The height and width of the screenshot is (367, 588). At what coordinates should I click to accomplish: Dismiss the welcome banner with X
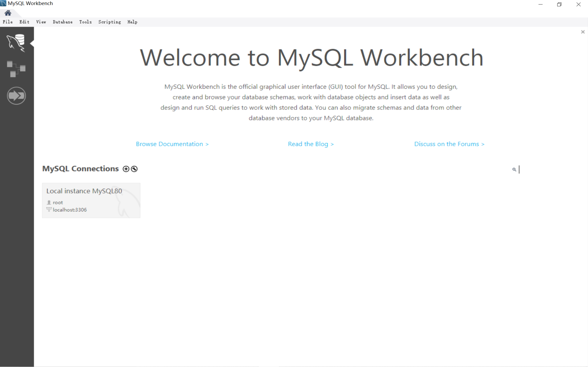click(583, 32)
